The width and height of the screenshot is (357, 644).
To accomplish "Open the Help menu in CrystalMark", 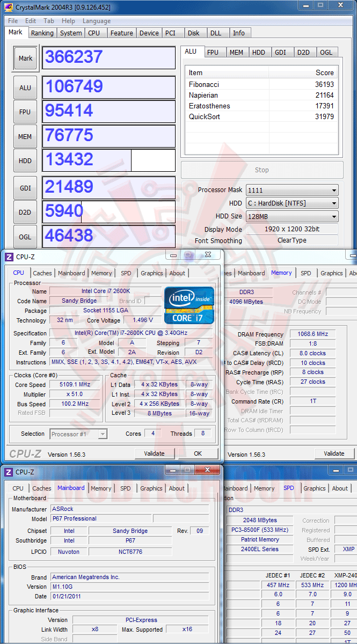I will click(x=68, y=21).
